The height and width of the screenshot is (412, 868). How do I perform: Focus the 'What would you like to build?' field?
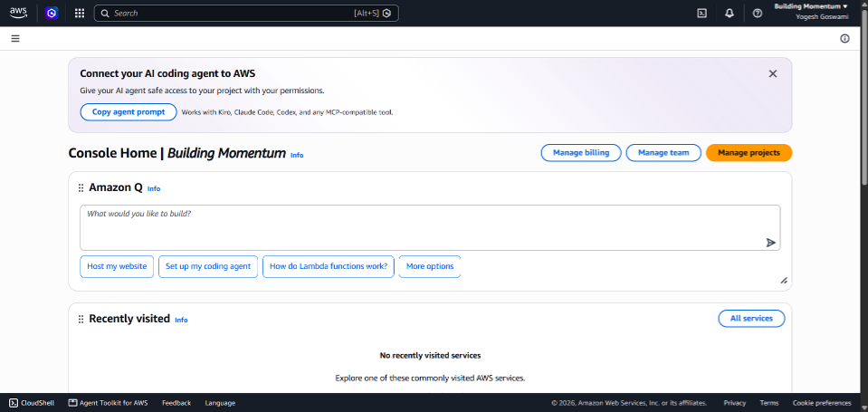430,227
